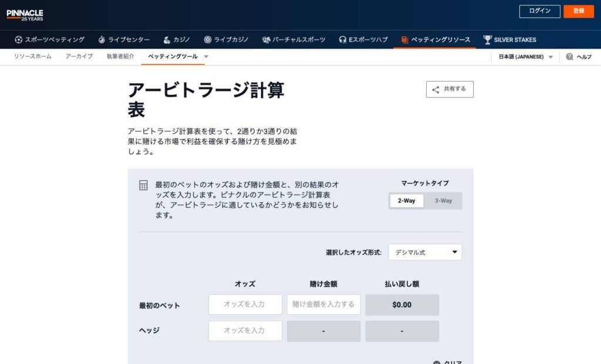The image size is (601, 364).
Task: Open スポーツベッティング soccer ball icon
Action: (19, 40)
